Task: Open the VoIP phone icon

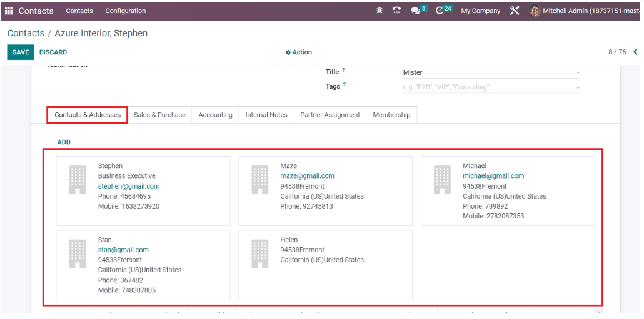Action: coord(396,11)
